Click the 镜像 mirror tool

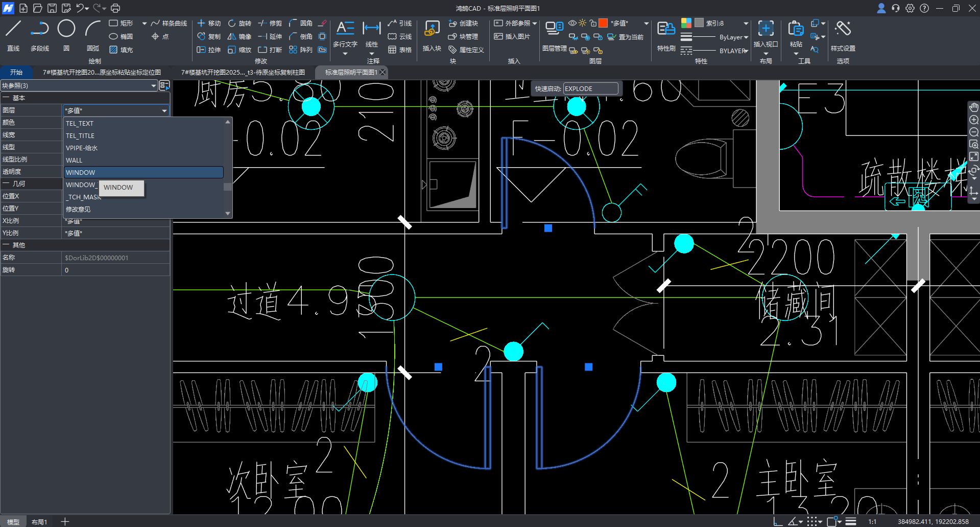[239, 37]
